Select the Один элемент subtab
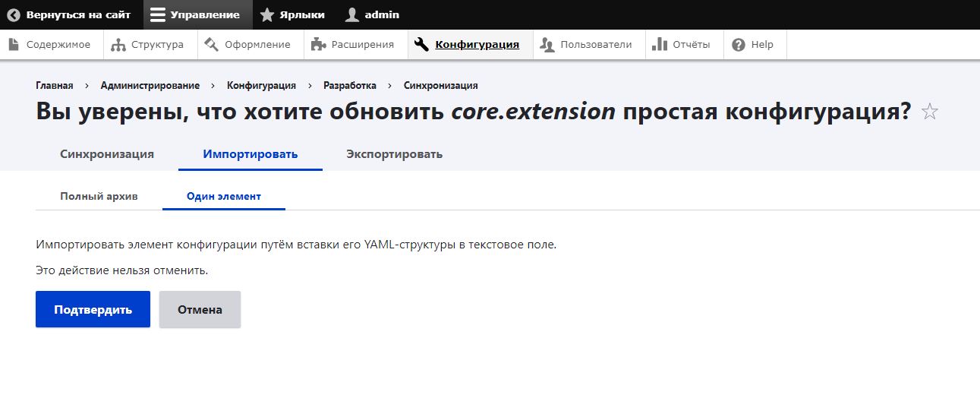 224,196
